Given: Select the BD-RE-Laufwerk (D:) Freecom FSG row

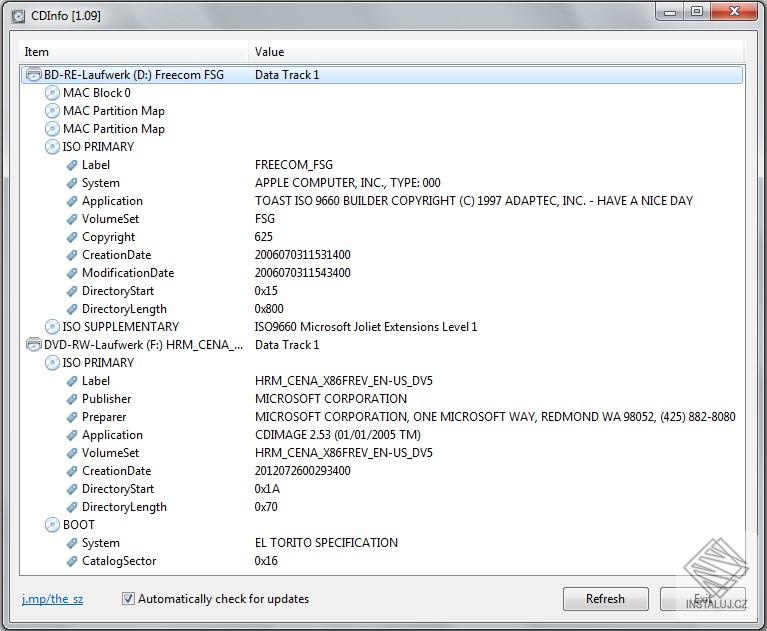Looking at the screenshot, I should (x=382, y=75).
